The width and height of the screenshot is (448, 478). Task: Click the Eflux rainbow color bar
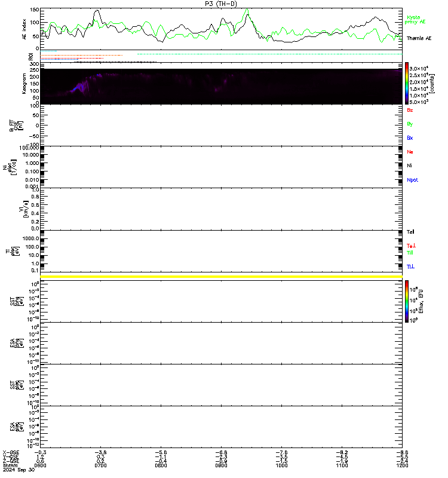coord(407,302)
